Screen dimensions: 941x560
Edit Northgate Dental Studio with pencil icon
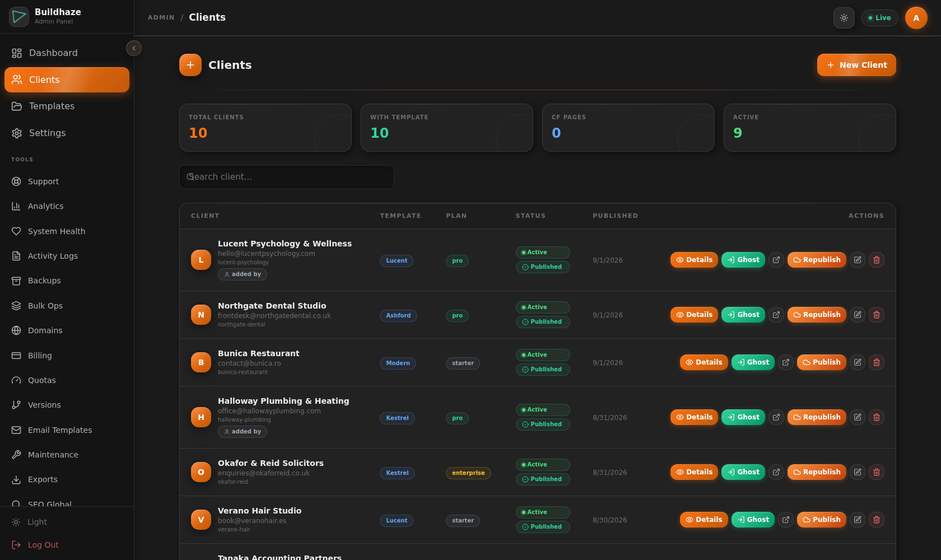pos(858,315)
